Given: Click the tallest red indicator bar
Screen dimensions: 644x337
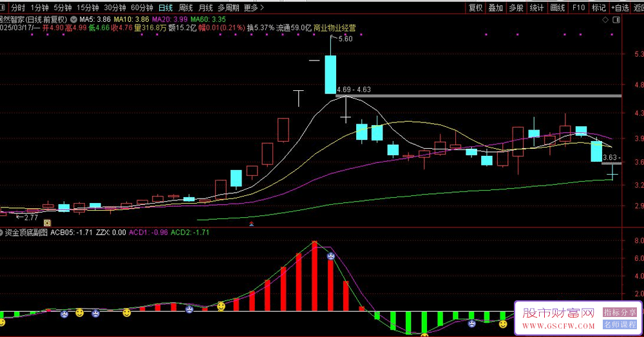Looking at the screenshot, I should click(x=315, y=276).
